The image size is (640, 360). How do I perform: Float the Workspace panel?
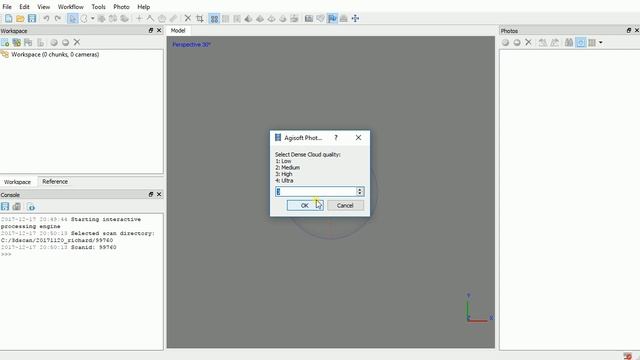151,31
